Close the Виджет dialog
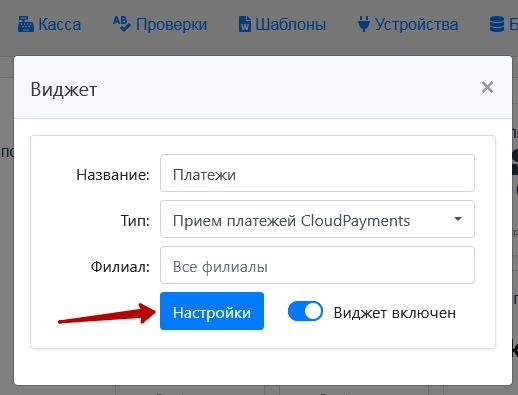Image resolution: width=518 pixels, height=395 pixels. pos(487,87)
